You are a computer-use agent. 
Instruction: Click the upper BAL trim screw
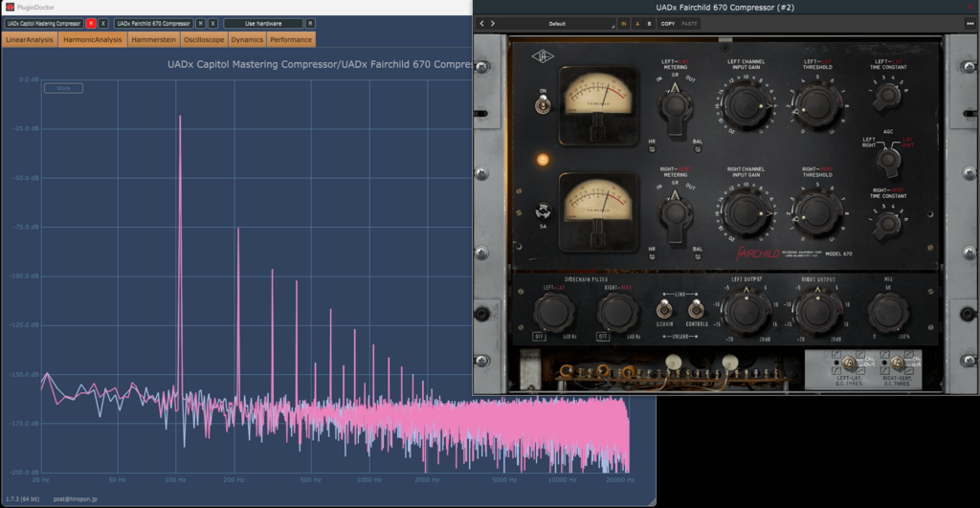pyautogui.click(x=698, y=149)
